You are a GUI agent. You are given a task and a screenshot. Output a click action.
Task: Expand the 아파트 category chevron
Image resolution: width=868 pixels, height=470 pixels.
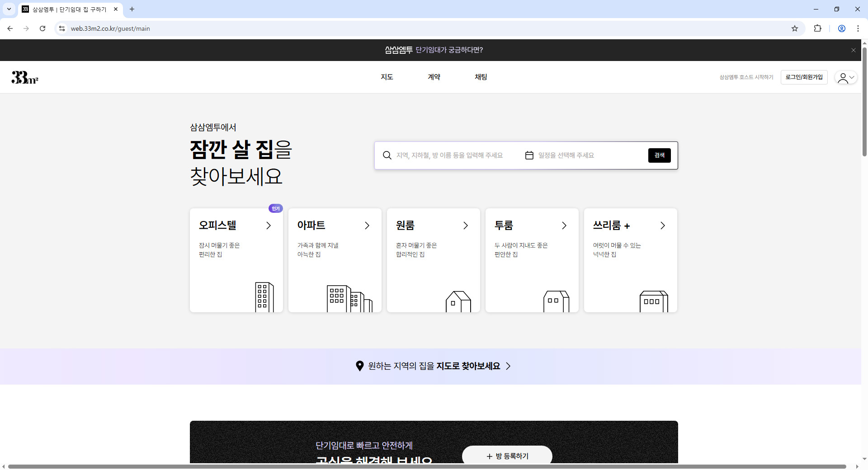(367, 226)
